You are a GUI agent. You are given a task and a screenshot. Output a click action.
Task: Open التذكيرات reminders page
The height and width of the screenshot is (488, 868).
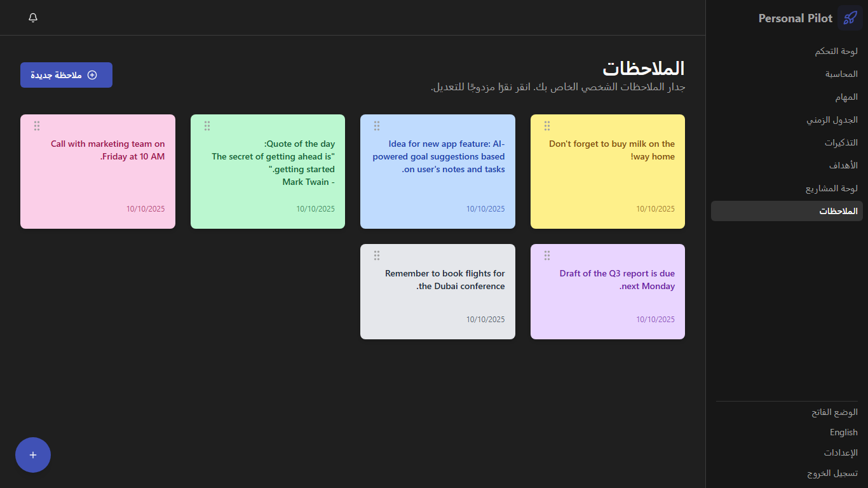tap(841, 143)
